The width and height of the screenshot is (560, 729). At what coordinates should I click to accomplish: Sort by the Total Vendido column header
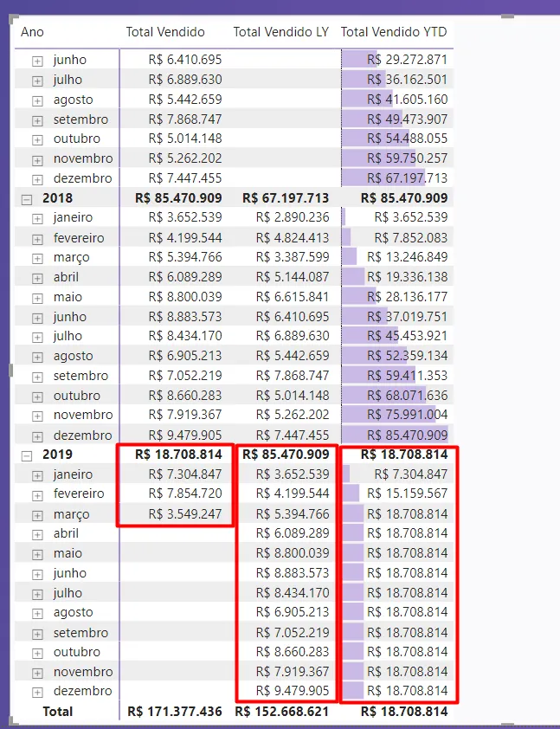[x=165, y=32]
